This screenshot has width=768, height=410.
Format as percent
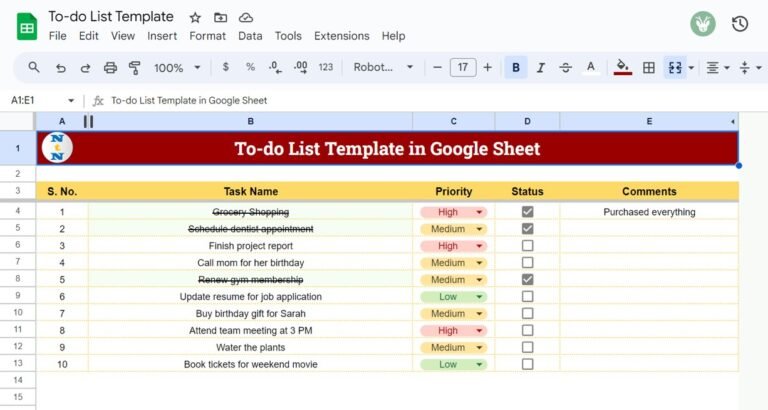coord(250,67)
